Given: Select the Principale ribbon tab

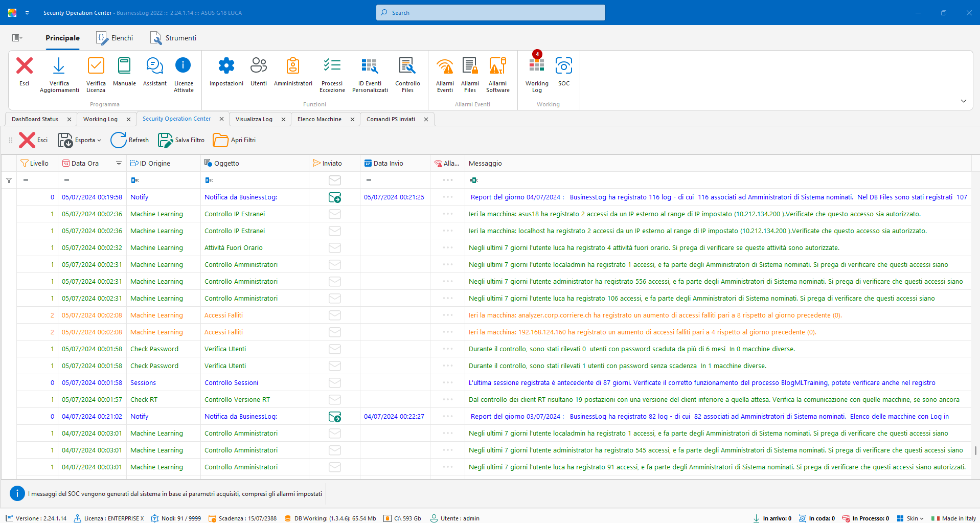Looking at the screenshot, I should (x=62, y=38).
